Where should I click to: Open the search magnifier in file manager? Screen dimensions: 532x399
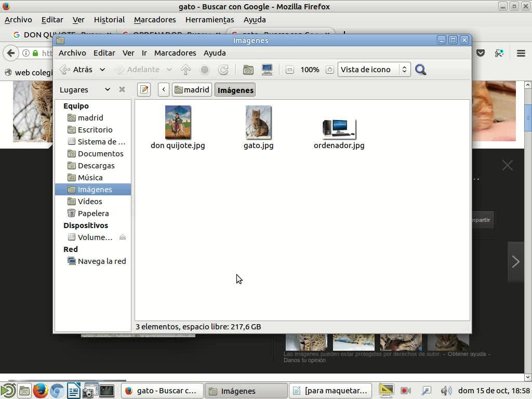click(x=421, y=70)
